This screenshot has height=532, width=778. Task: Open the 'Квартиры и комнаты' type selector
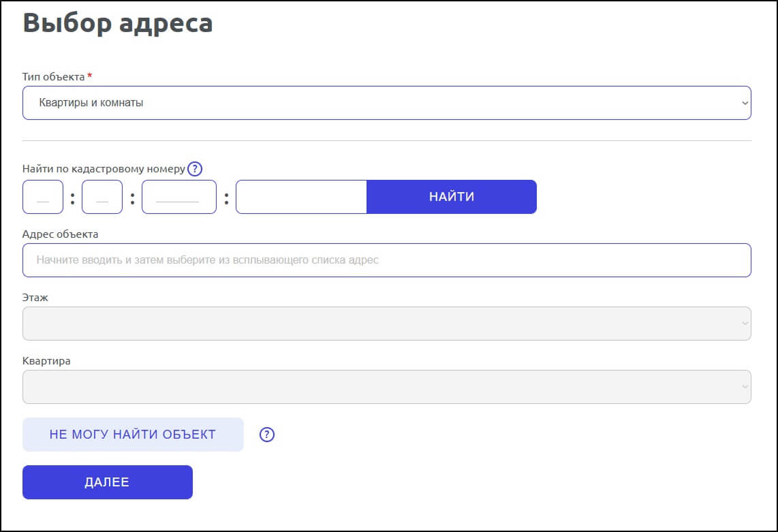coord(386,103)
